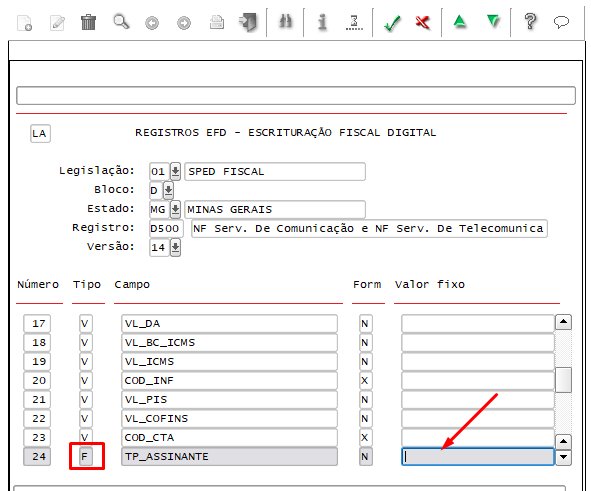Click the exit door icon
Screen dimensions: 591x491
coord(248,22)
